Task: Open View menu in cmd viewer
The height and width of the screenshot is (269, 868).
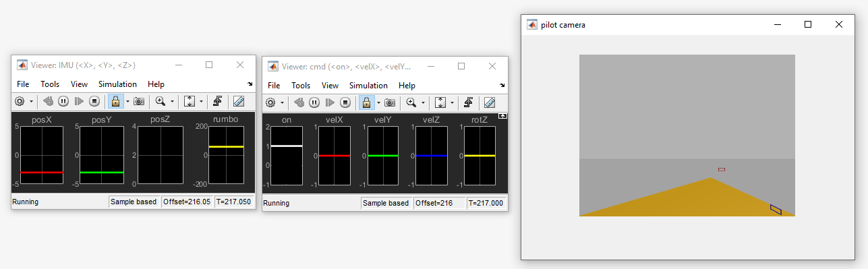Action: coord(330,86)
